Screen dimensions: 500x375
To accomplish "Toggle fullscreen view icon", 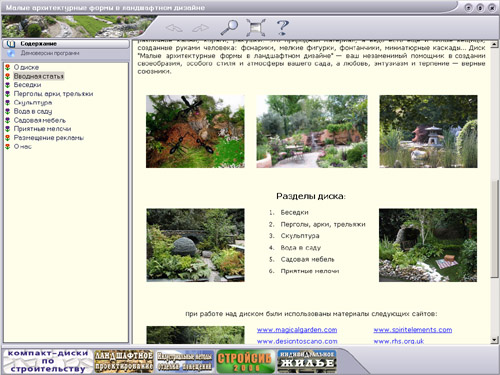I will click(x=256, y=27).
